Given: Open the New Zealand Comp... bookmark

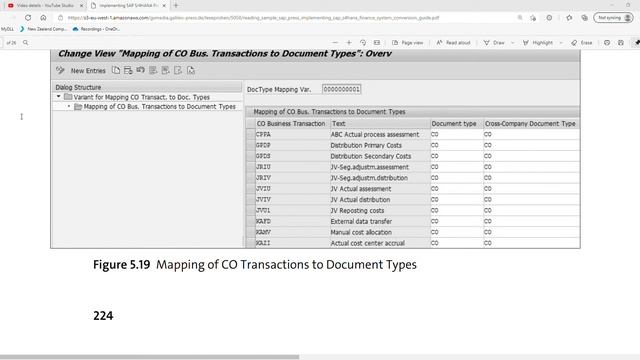Looking at the screenshot, I should (x=44, y=29).
